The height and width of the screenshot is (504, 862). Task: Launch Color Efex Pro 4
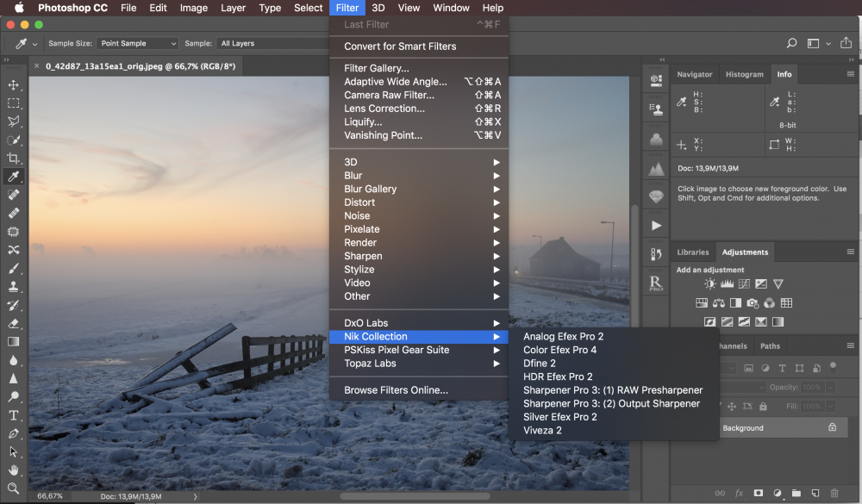614,350
